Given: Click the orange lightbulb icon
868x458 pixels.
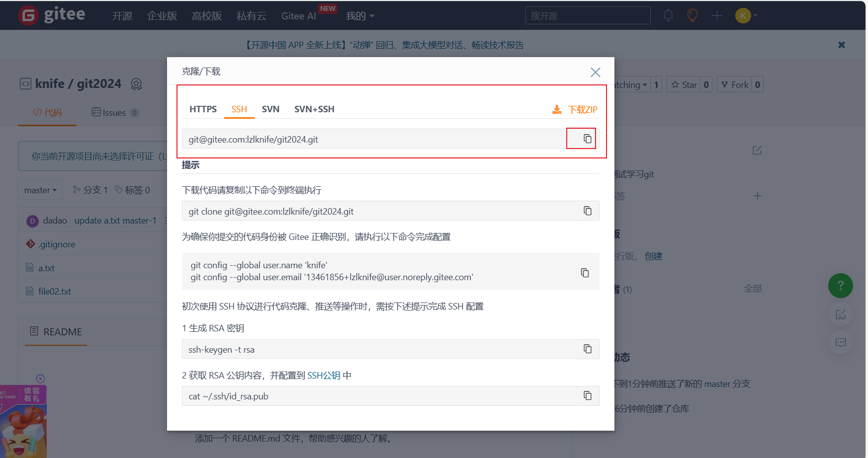Looking at the screenshot, I should (693, 15).
